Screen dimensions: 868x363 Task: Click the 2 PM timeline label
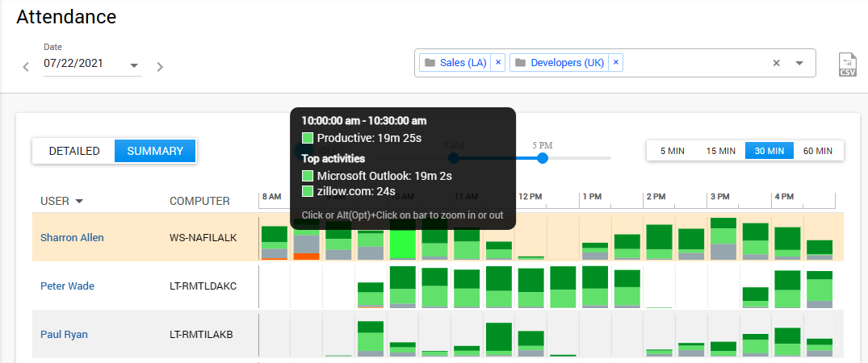[x=656, y=197]
